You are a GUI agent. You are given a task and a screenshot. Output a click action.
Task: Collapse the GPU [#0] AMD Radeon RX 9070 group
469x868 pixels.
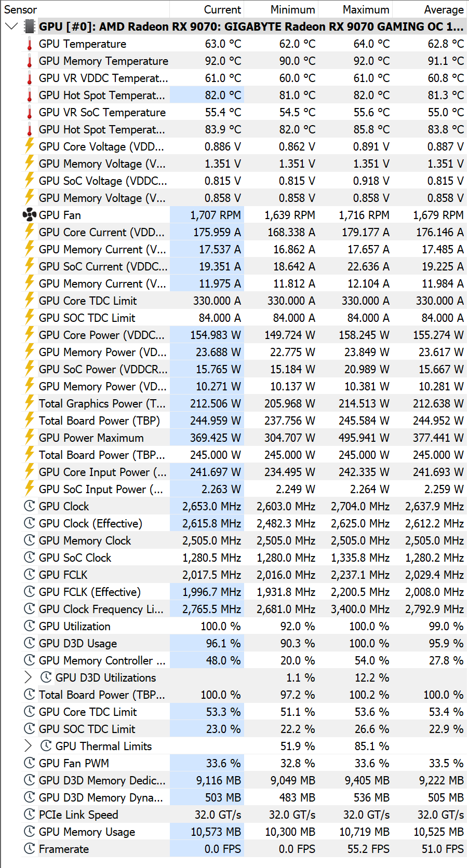(x=11, y=26)
